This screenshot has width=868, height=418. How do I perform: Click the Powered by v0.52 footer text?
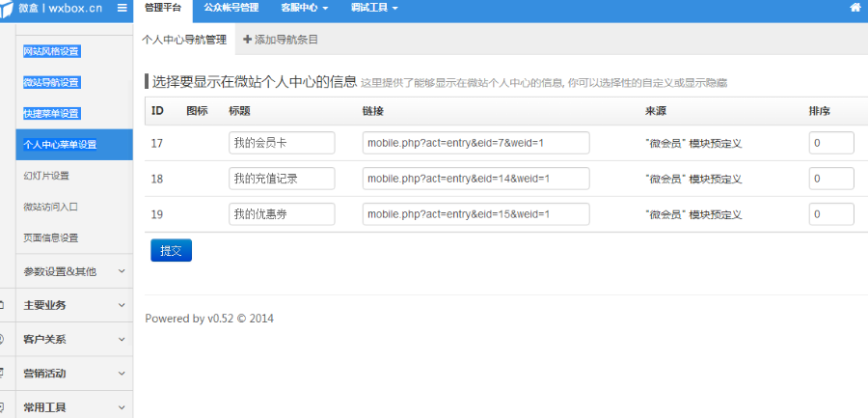(x=209, y=319)
